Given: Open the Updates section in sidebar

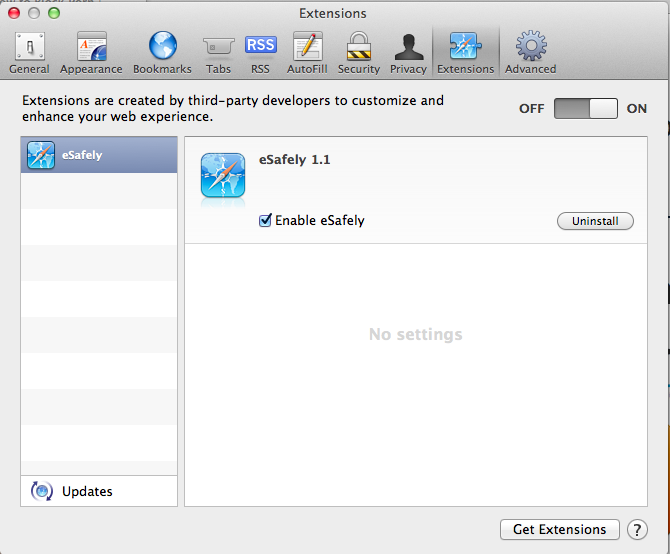Looking at the screenshot, I should (99, 491).
